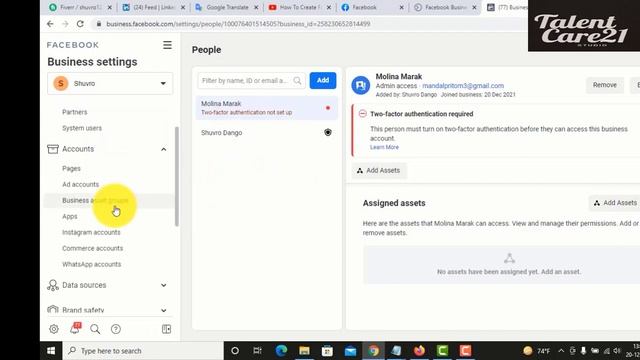Click the mandalpritom3@gmail.com email link
The height and width of the screenshot is (360, 640).
(x=463, y=86)
